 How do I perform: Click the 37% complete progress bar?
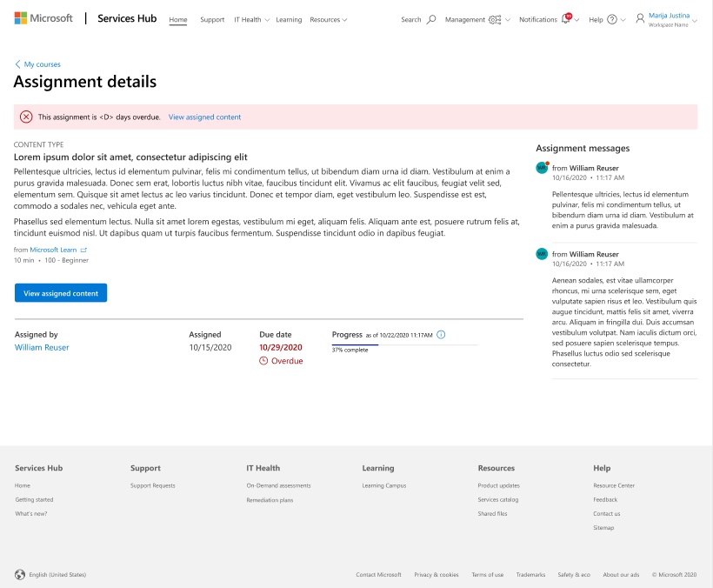coord(404,345)
